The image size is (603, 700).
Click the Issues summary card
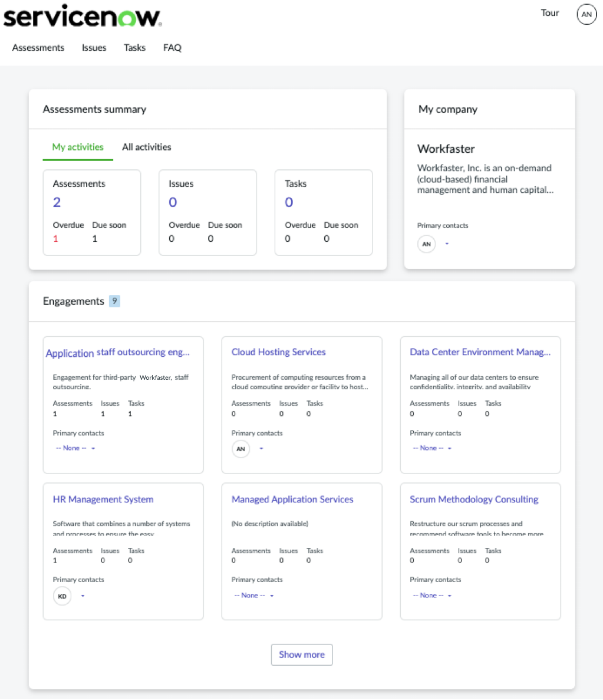pyautogui.click(x=208, y=212)
